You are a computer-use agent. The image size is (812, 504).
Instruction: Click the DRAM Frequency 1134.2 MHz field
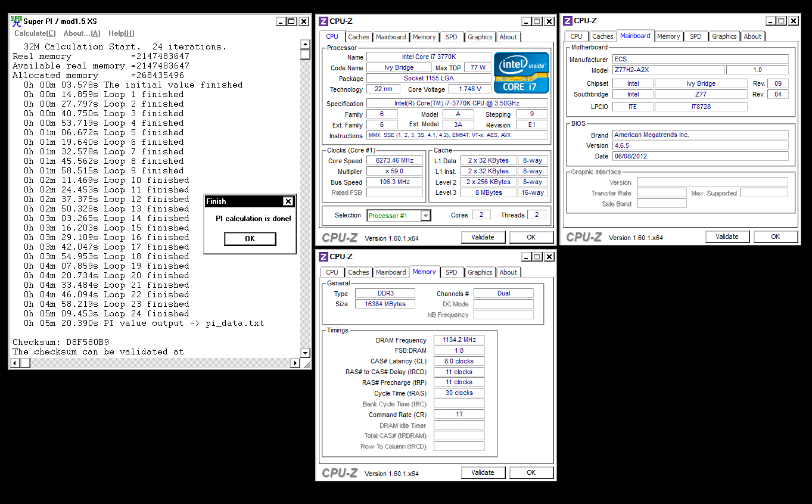pyautogui.click(x=459, y=340)
